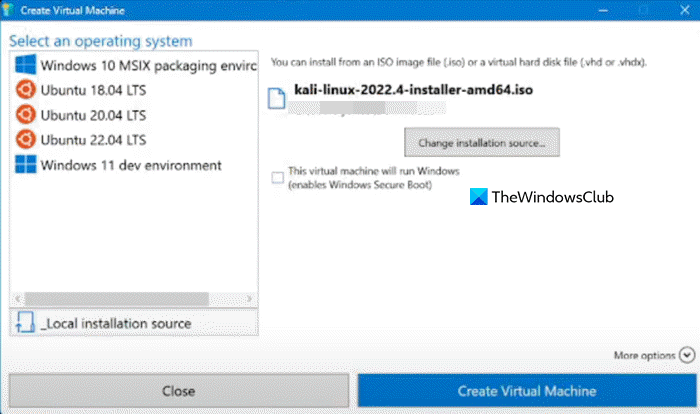The image size is (700, 414).
Task: Click the Ubuntu 22.04 LTS logo icon
Action: [25, 139]
